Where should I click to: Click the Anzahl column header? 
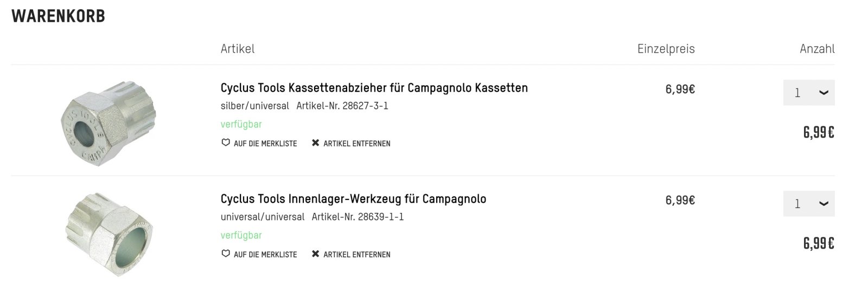point(816,49)
